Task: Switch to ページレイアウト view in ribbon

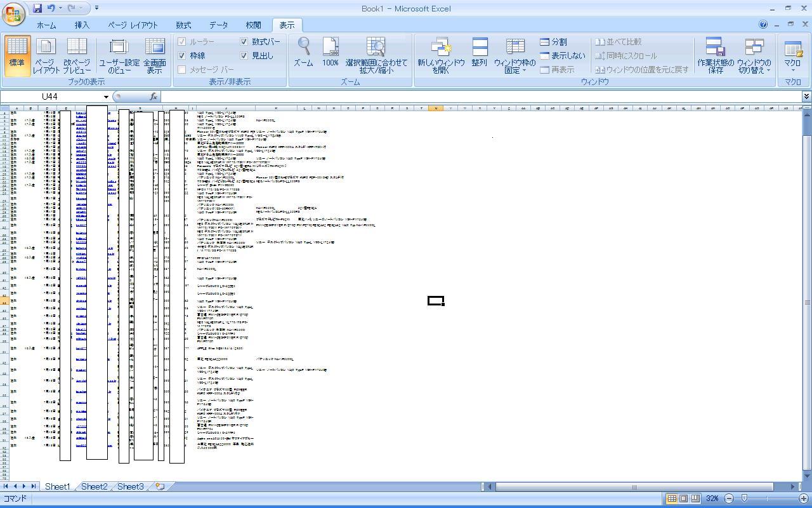Action: [x=46, y=55]
